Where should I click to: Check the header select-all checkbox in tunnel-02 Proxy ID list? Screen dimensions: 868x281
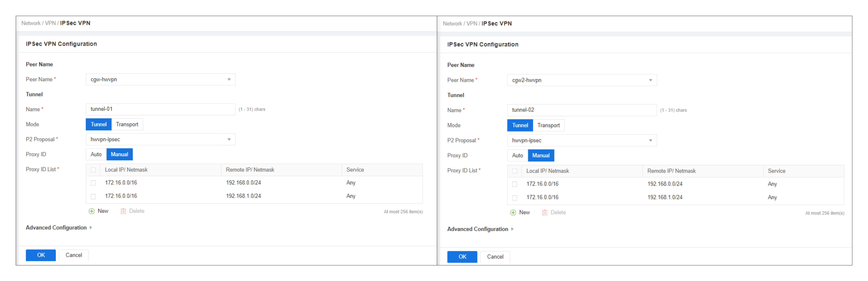click(514, 171)
